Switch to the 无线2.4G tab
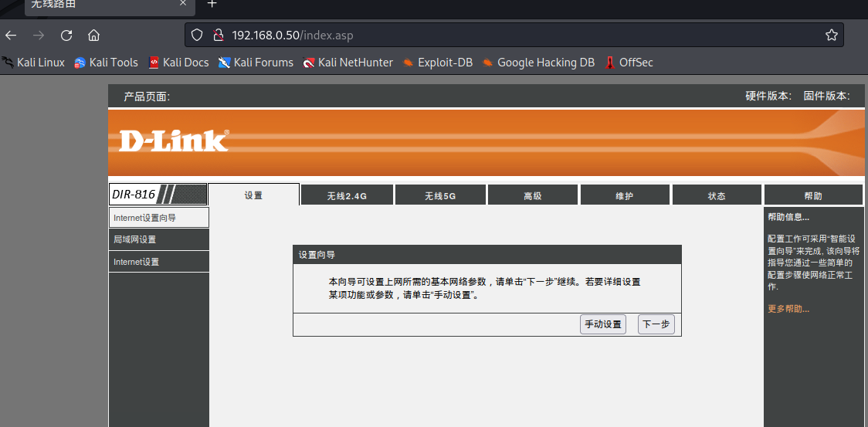 [x=347, y=195]
